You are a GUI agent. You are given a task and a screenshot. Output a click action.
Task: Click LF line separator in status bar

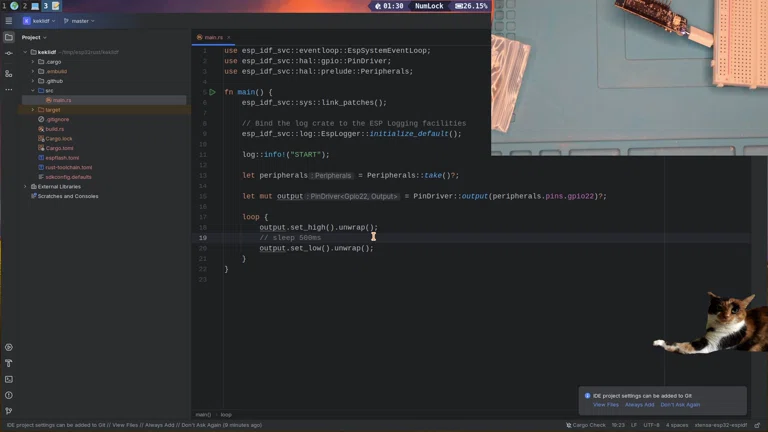coord(634,425)
